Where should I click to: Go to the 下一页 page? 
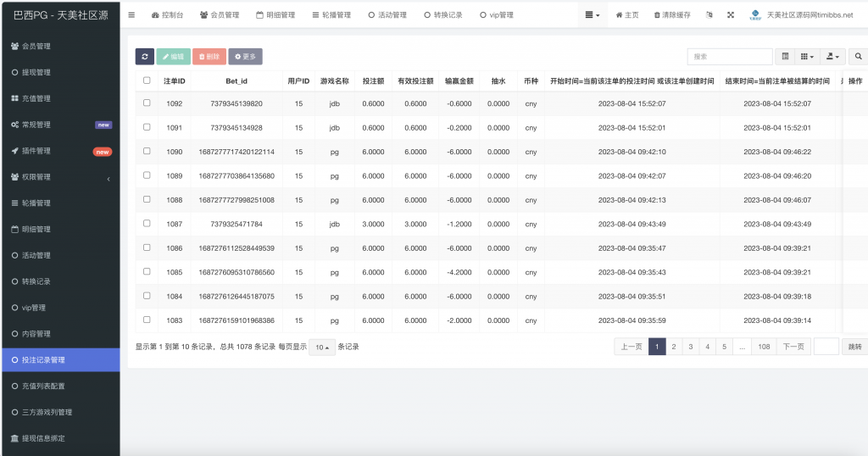tap(793, 347)
